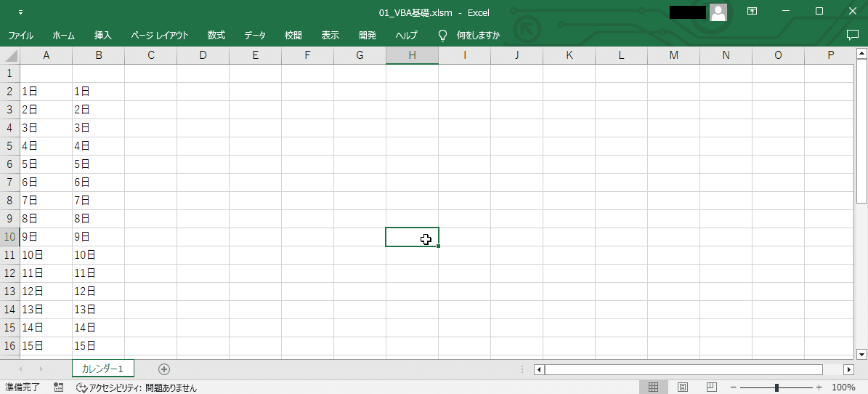The width and height of the screenshot is (868, 394).
Task: Click the zoom slider handle
Action: pyautogui.click(x=776, y=387)
